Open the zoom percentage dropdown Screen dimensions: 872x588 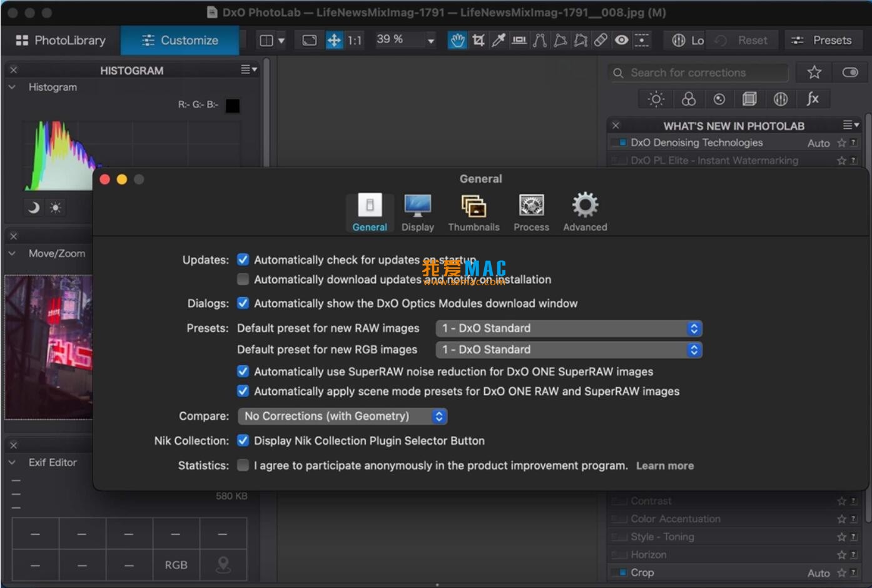(430, 41)
